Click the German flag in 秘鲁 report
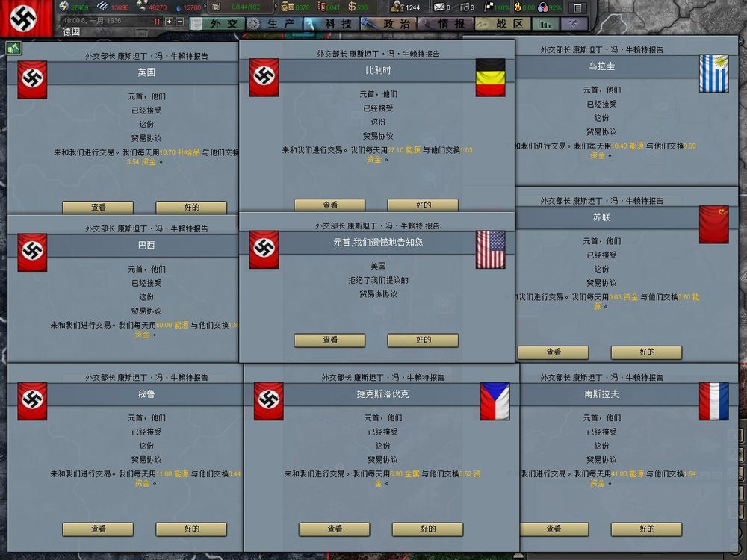Viewport: 747px width, 560px height. point(32,401)
